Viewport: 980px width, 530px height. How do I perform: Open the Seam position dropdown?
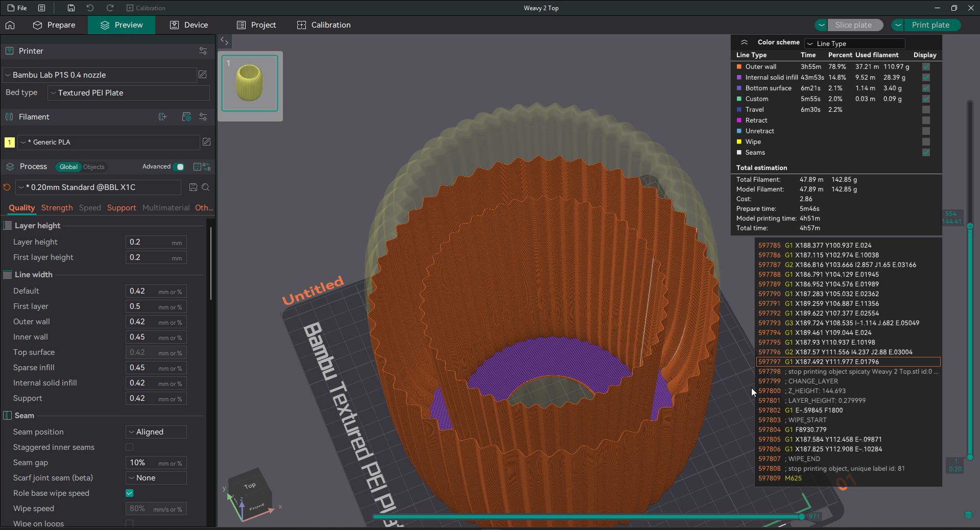156,432
